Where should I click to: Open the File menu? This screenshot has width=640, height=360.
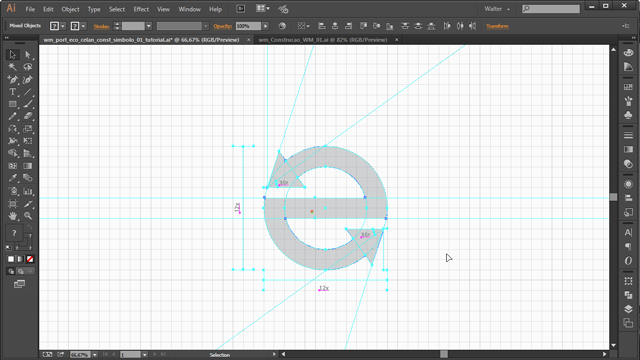coord(30,9)
